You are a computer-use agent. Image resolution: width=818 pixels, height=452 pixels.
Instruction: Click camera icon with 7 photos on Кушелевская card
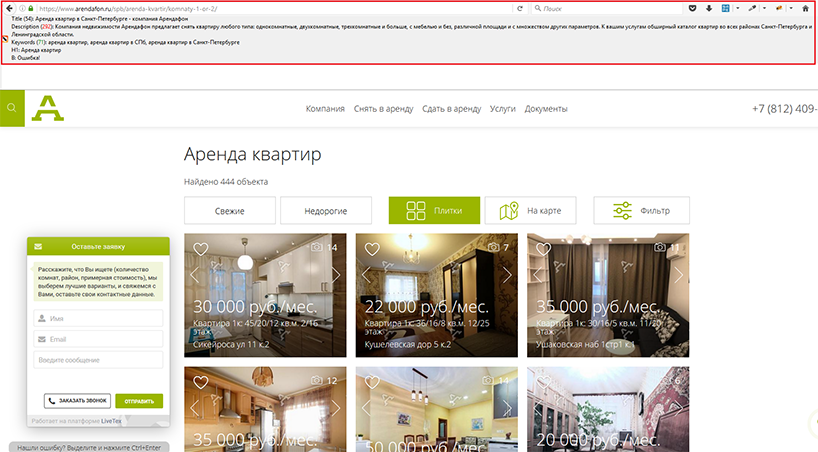(494, 247)
